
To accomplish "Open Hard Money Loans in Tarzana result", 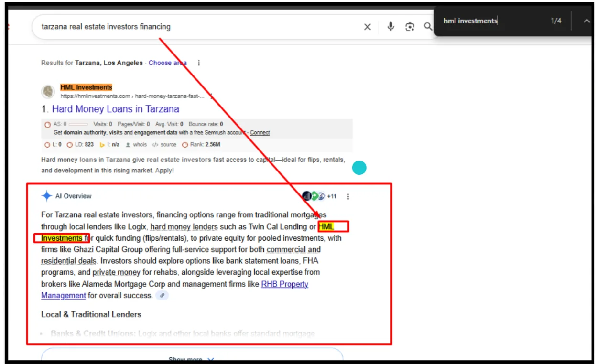I will [x=115, y=109].
